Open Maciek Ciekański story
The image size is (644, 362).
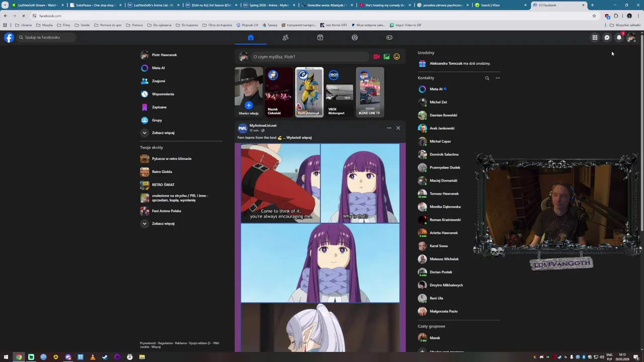click(x=279, y=92)
